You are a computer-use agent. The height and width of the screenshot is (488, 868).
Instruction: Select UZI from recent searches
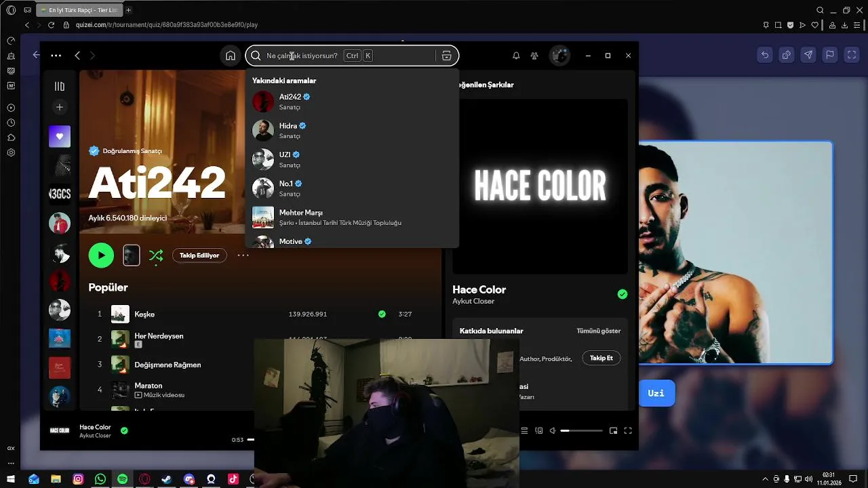point(352,159)
